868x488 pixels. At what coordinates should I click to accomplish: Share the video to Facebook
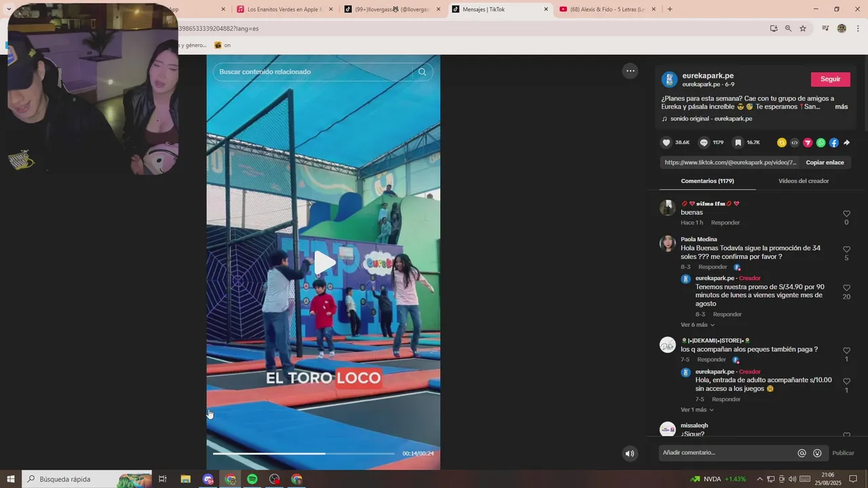(834, 142)
